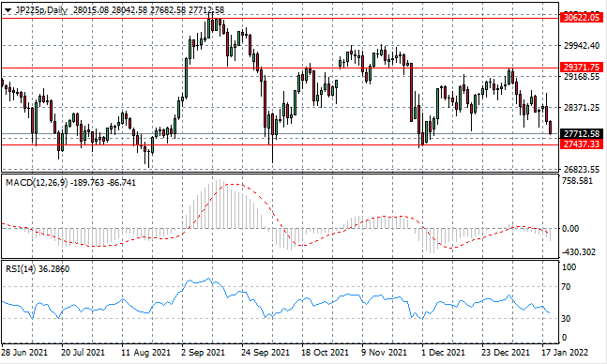Click the 24 Sep 2021 date label

point(266,353)
